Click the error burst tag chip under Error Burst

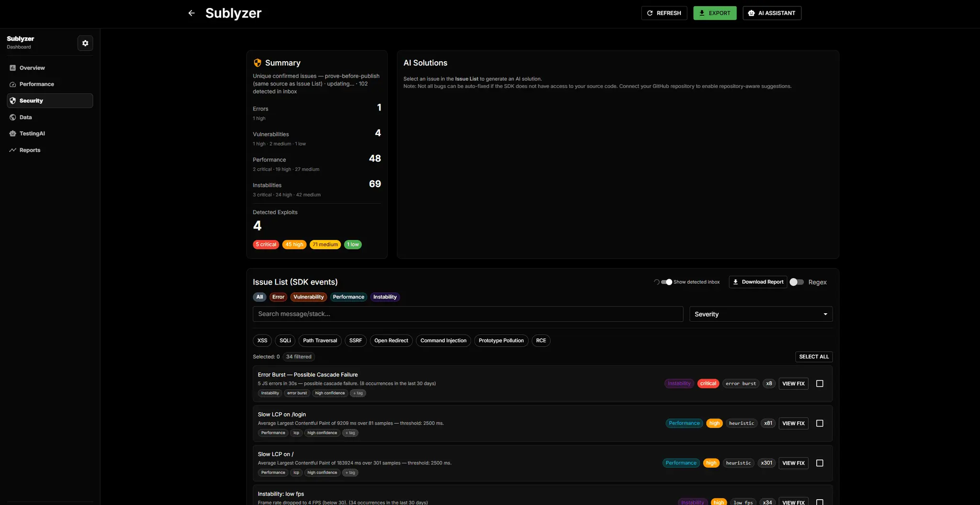(x=297, y=393)
